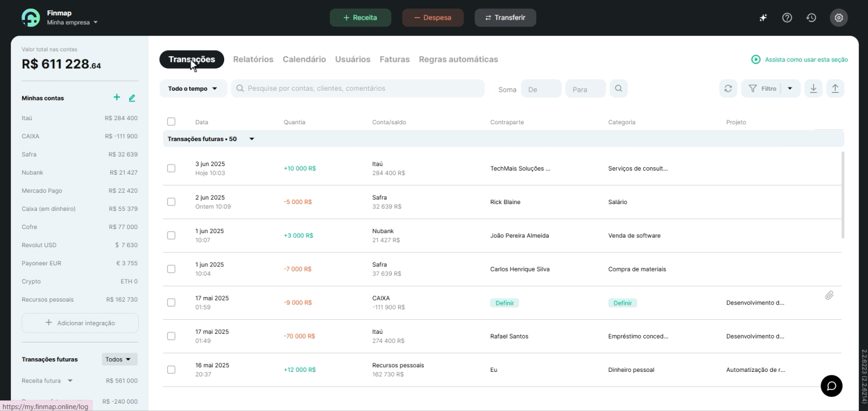Add an expense with the Despesa button
868x411 pixels.
pos(433,18)
